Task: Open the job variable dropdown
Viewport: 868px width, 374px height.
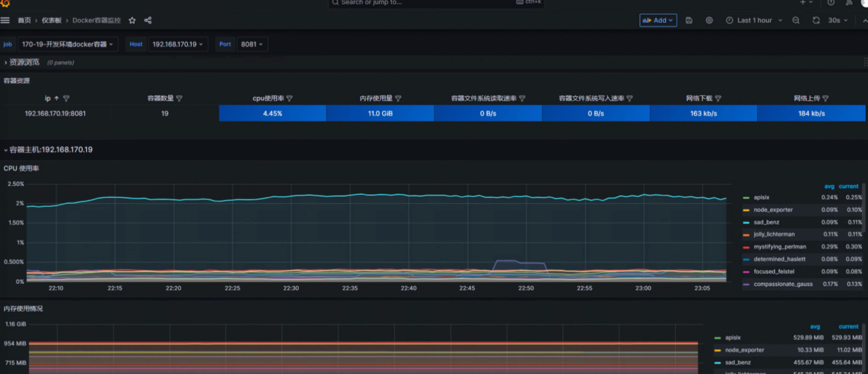Action: [x=68, y=44]
